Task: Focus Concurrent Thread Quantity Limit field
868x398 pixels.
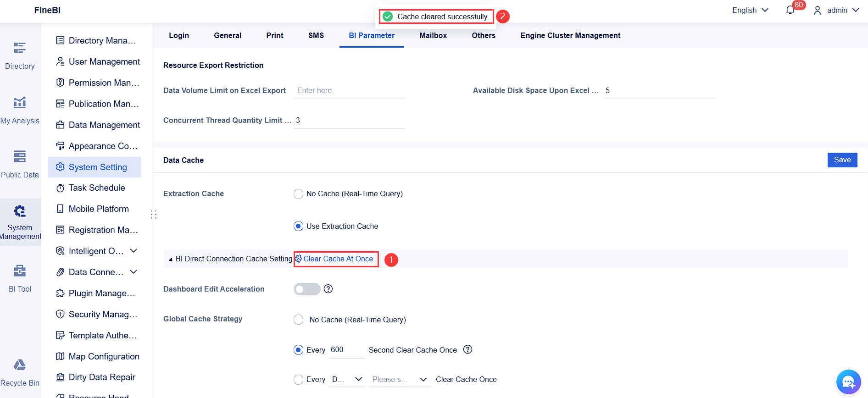Action: (x=349, y=121)
